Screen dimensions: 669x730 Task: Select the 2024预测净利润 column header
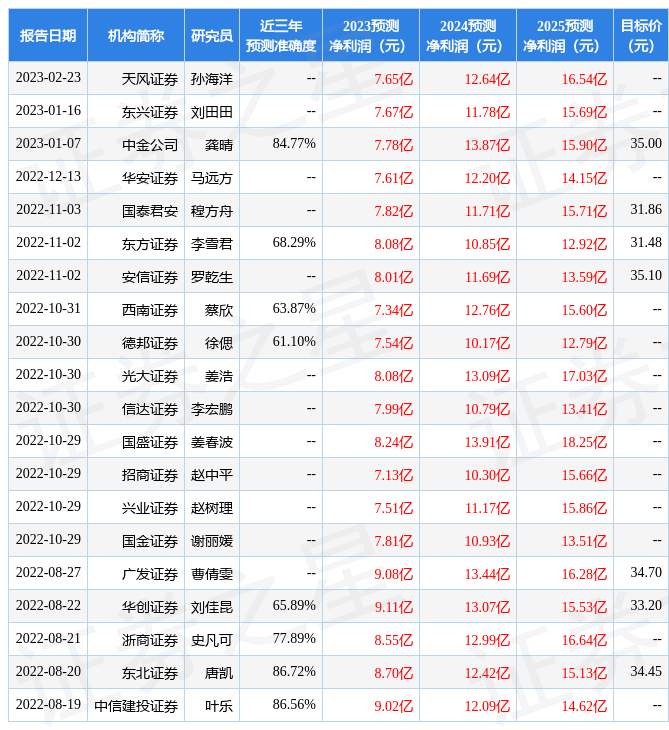coord(468,35)
